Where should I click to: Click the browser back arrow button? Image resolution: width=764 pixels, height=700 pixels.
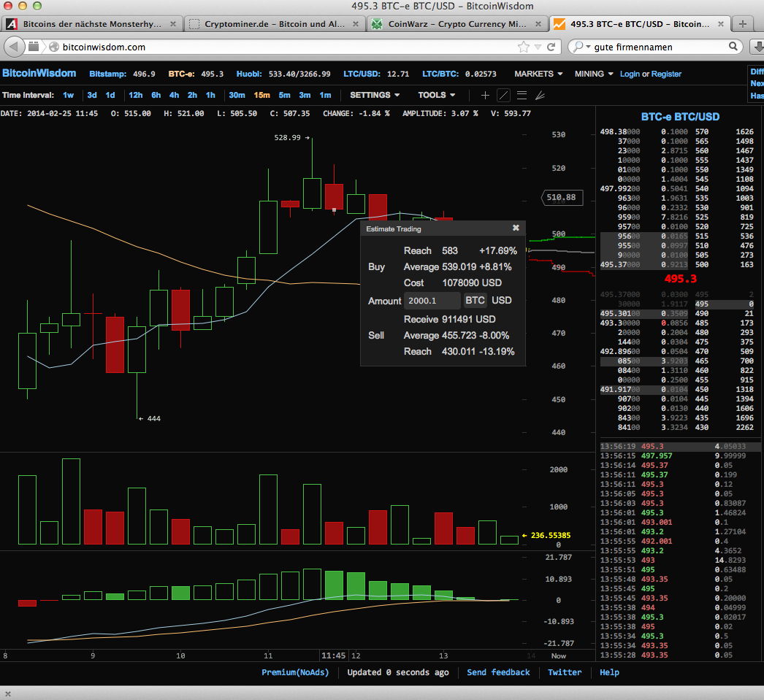click(x=14, y=47)
